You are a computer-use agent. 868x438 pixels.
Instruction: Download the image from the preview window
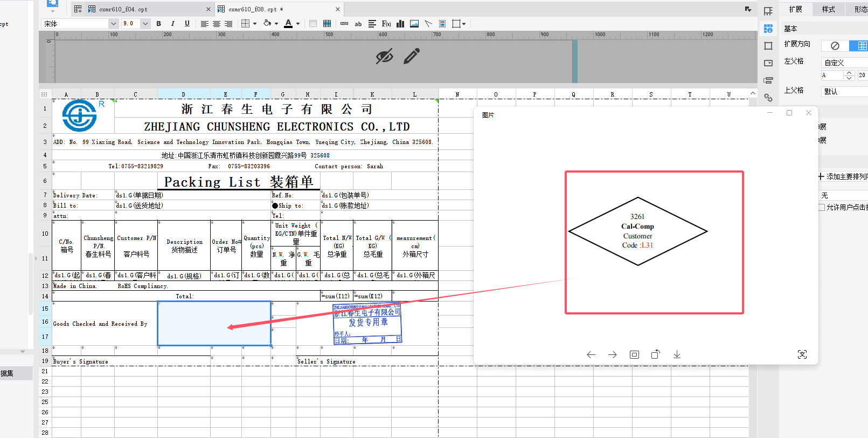pos(677,354)
